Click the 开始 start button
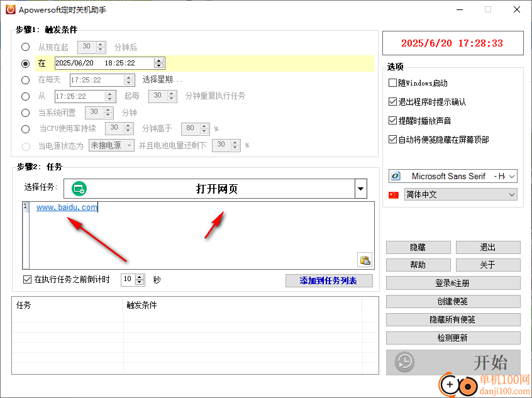This screenshot has width=532, height=398. click(x=453, y=362)
